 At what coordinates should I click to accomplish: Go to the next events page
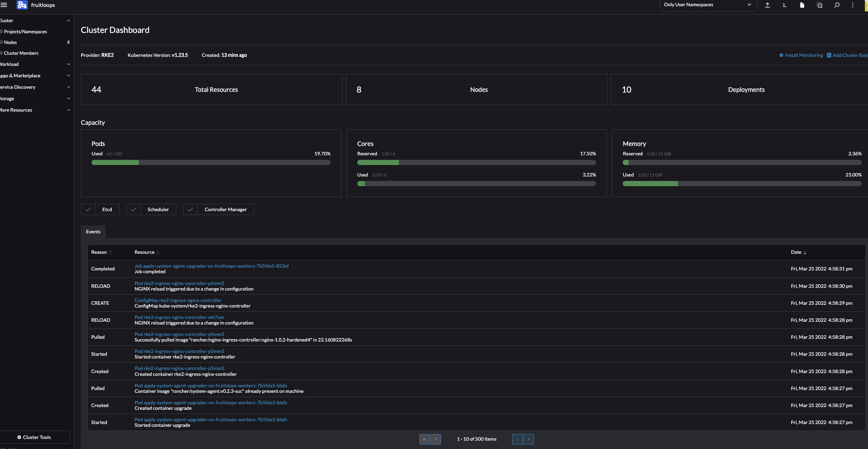point(517,439)
